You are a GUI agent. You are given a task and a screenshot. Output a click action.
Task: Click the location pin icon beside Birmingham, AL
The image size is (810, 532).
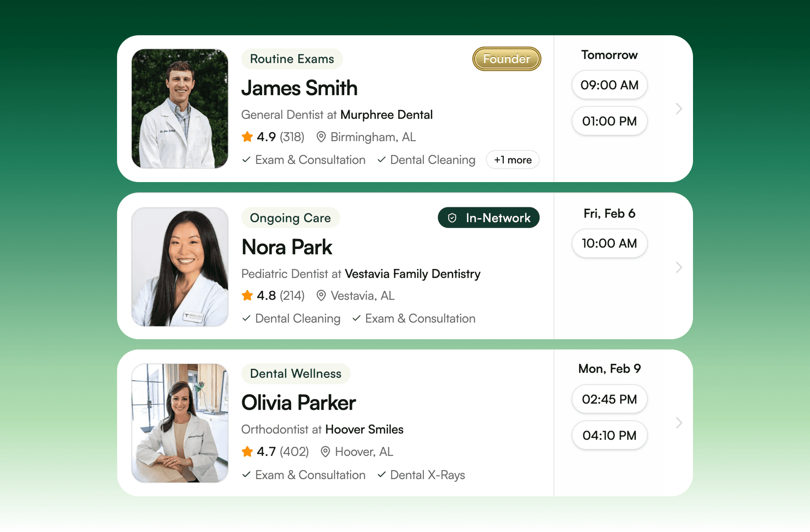click(321, 137)
